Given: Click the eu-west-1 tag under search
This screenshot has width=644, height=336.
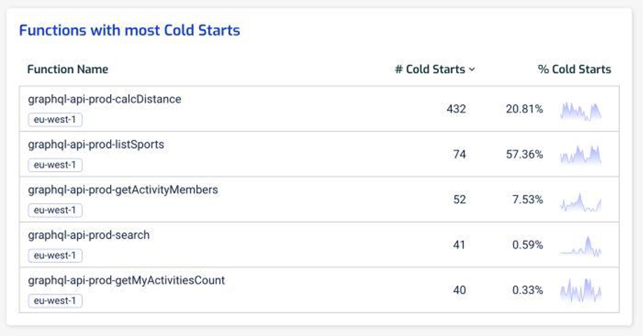Looking at the screenshot, I should click(x=55, y=255).
